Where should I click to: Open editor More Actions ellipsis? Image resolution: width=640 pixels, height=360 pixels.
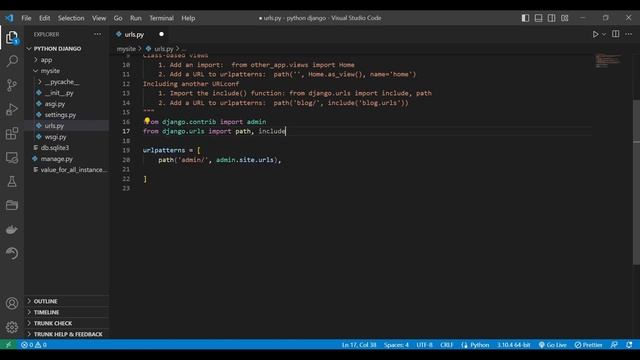[x=629, y=34]
